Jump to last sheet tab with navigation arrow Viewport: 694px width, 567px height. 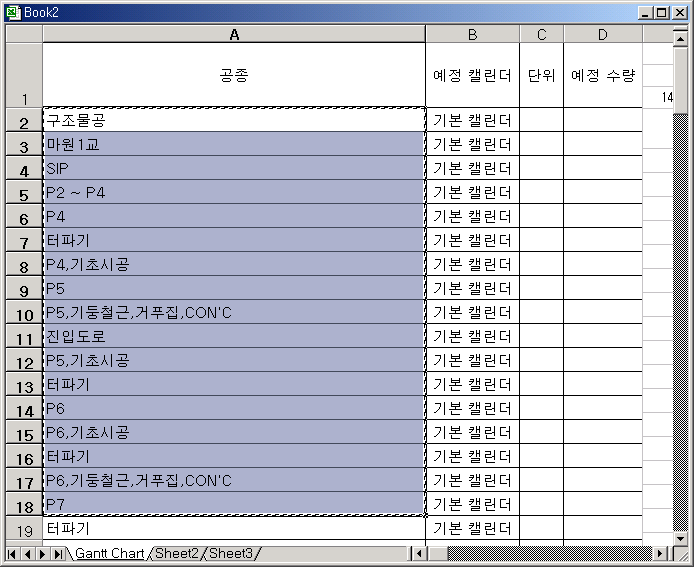(58, 553)
